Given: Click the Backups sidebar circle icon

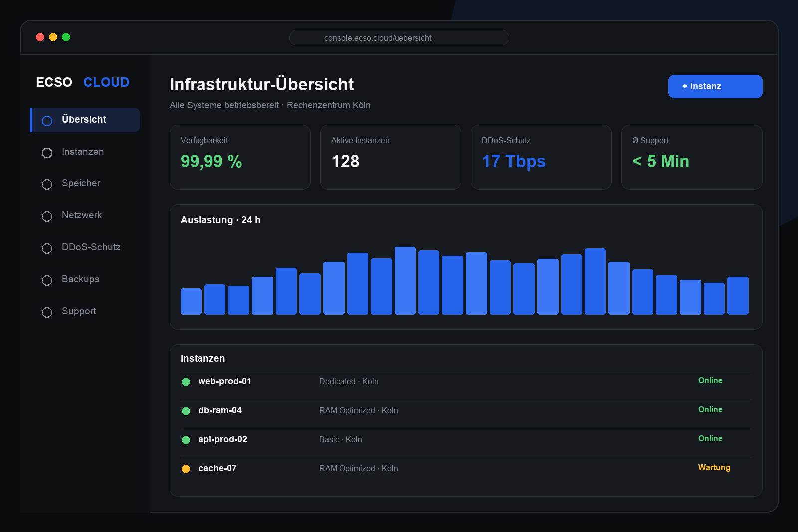Looking at the screenshot, I should point(47,280).
